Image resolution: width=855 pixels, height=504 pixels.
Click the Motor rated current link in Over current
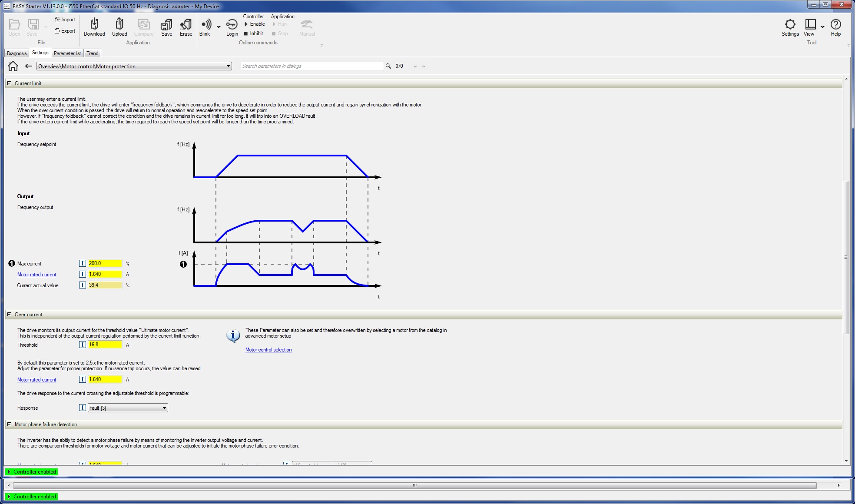pyautogui.click(x=36, y=379)
